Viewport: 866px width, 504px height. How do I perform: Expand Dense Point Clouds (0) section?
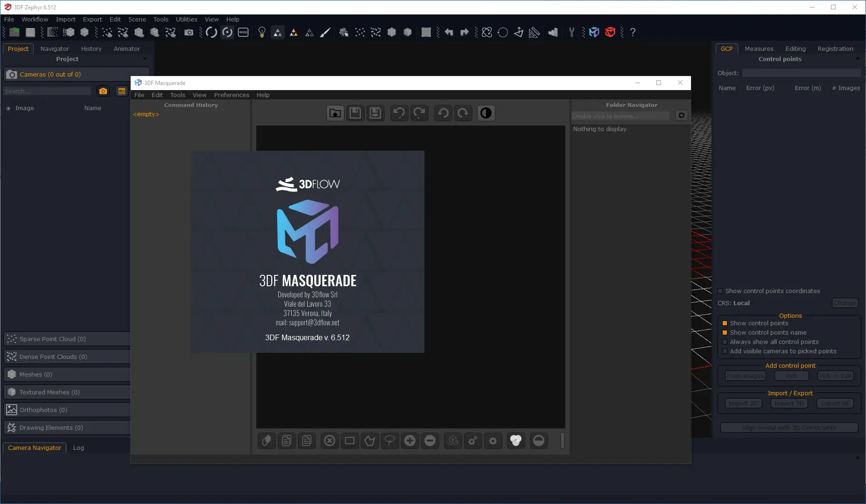pos(67,357)
